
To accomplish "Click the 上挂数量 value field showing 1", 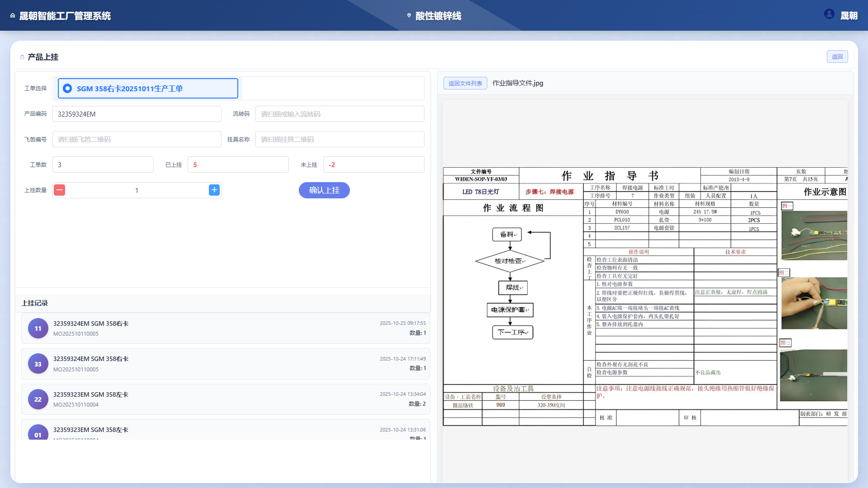I will click(x=137, y=191).
